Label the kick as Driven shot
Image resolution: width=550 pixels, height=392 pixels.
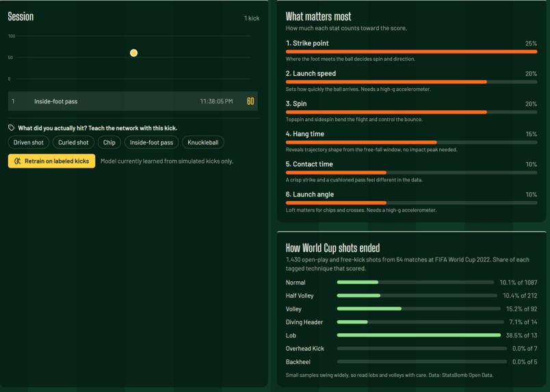[x=29, y=142]
